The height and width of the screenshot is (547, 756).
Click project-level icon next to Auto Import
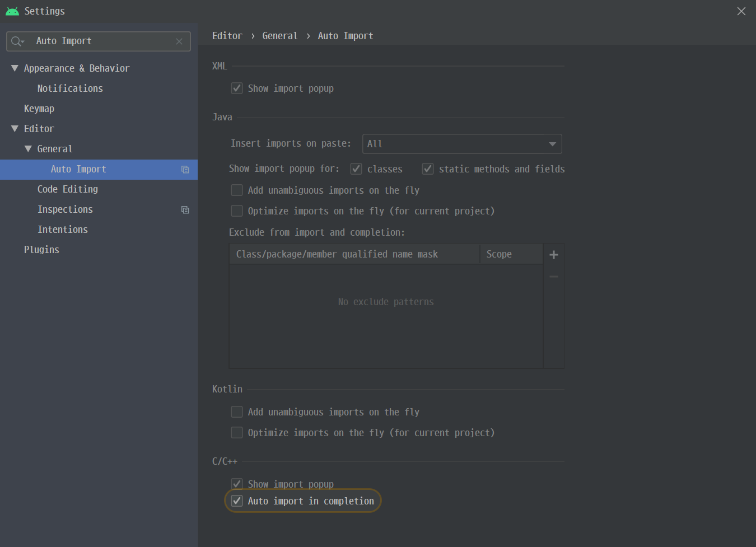click(185, 170)
